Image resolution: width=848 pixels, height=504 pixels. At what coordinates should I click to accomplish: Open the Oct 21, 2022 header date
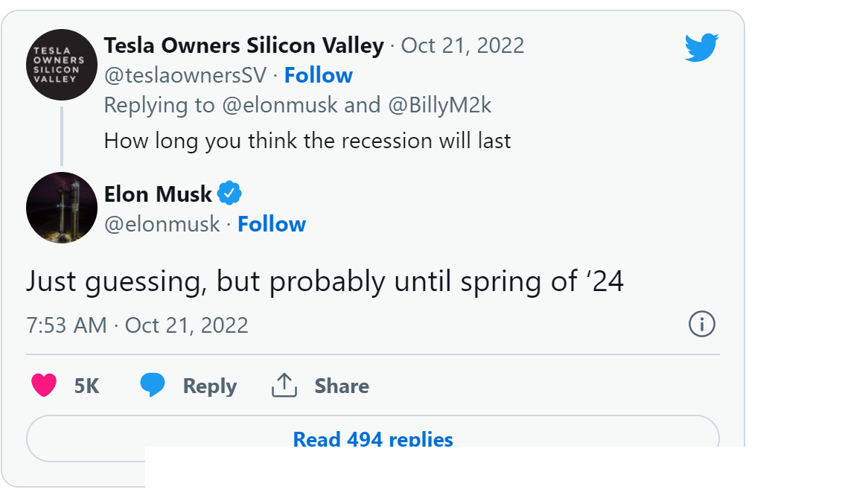[462, 45]
